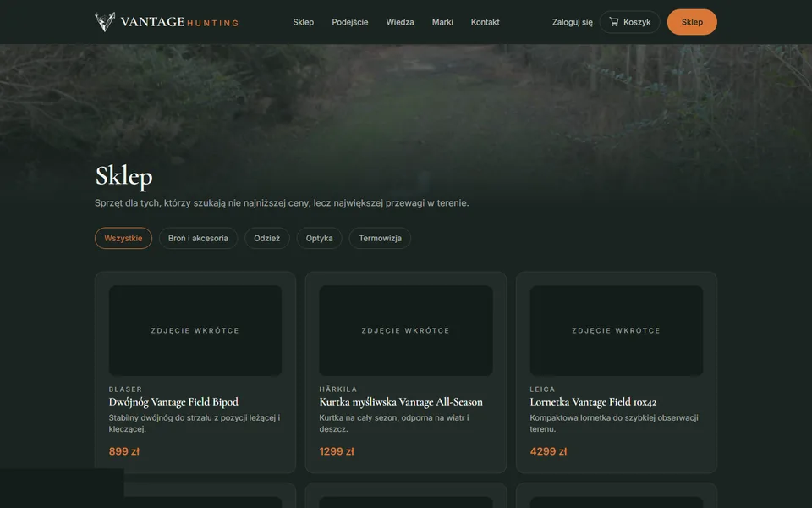Click the HÄRKILA brand label
812x508 pixels.
coord(338,389)
